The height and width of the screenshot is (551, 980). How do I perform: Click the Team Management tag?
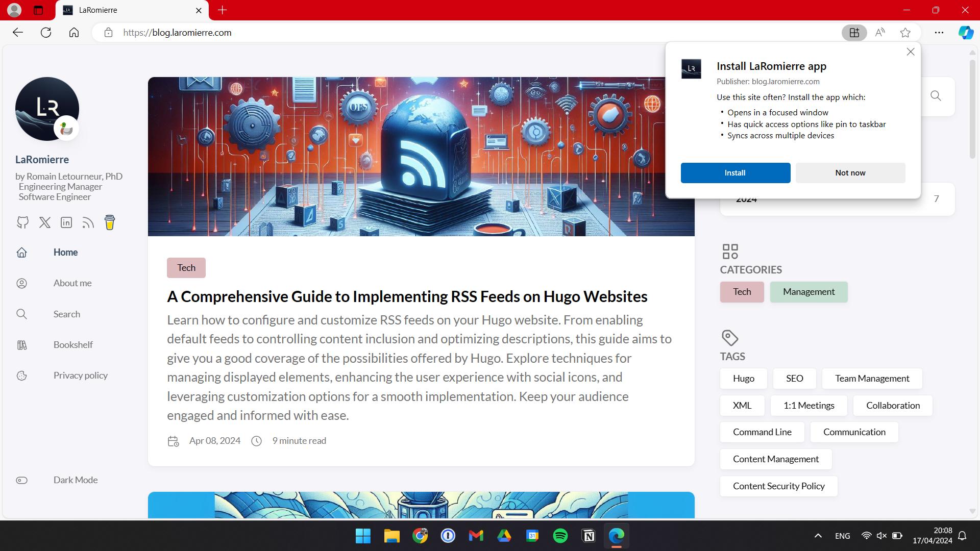point(872,378)
